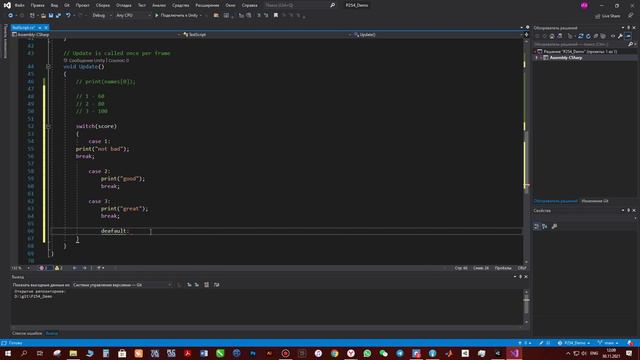Viewport: 640px width, 360px height.
Task: Click the print("great") code line
Action: click(x=124, y=209)
